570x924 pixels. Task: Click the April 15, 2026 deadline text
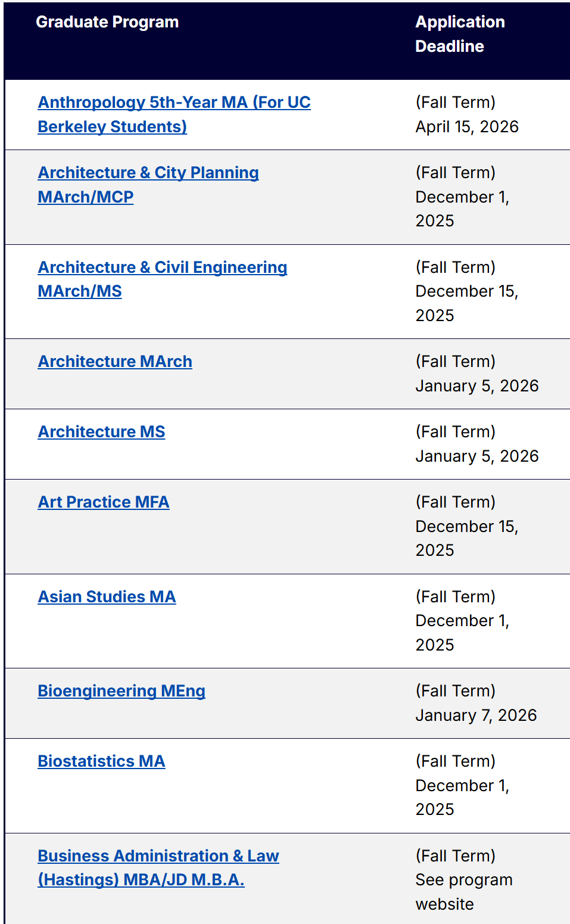(467, 127)
